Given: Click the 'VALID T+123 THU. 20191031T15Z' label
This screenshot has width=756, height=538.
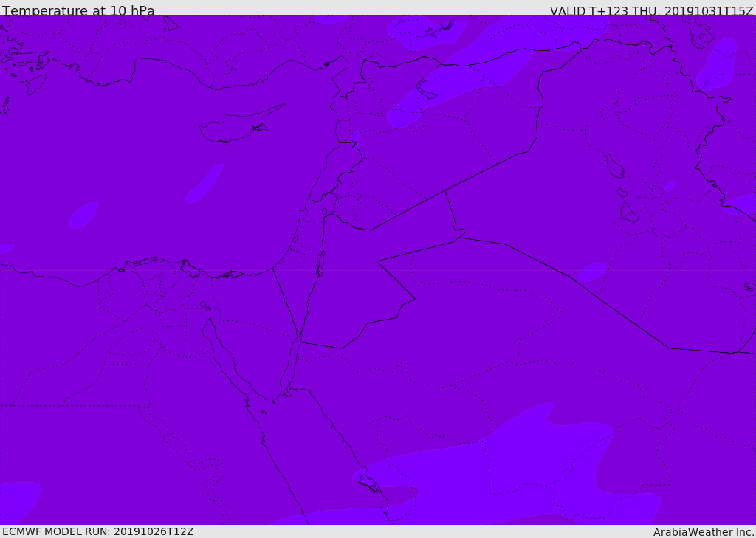Looking at the screenshot, I should pos(651,11).
